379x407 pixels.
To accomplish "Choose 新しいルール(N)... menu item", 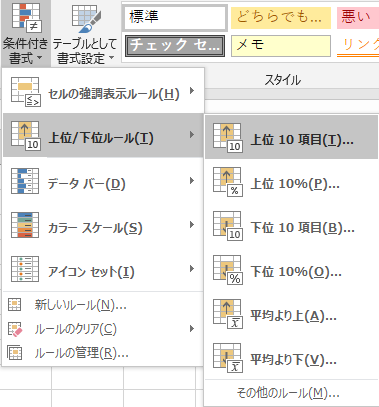I will click(x=103, y=305).
